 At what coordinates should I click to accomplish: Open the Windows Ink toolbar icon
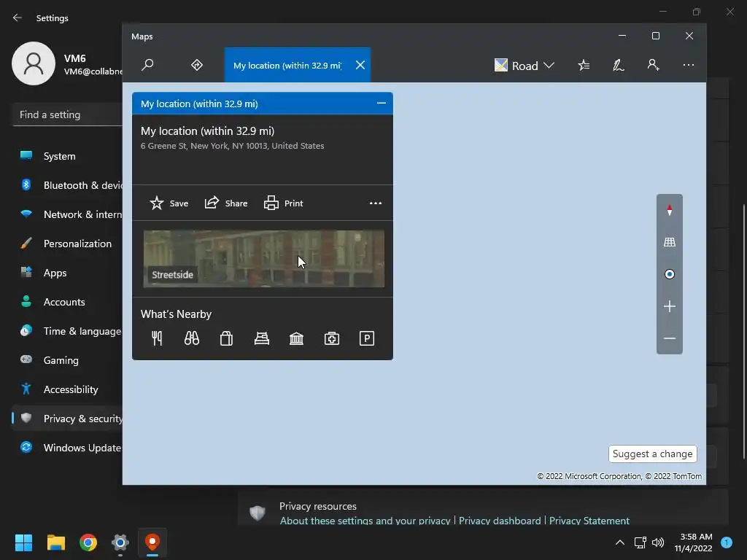(619, 65)
